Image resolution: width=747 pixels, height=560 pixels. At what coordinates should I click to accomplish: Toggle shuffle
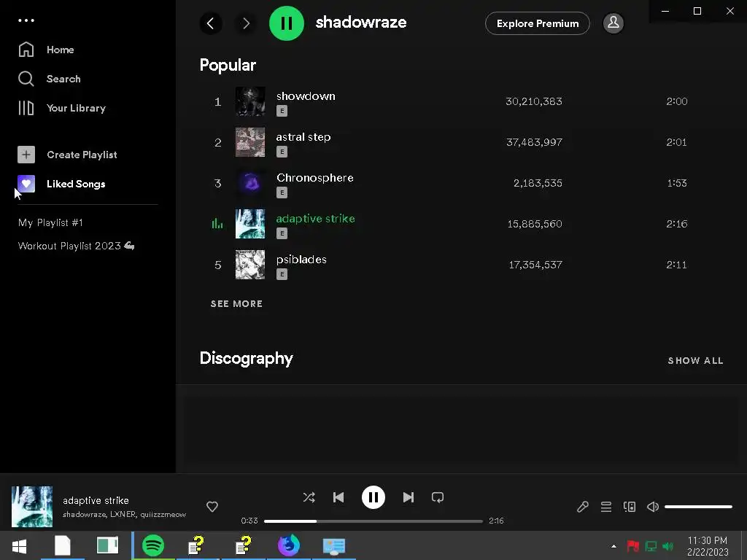click(309, 497)
